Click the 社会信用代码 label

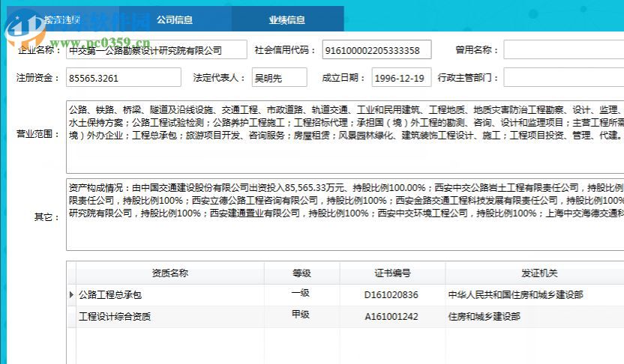pos(285,50)
